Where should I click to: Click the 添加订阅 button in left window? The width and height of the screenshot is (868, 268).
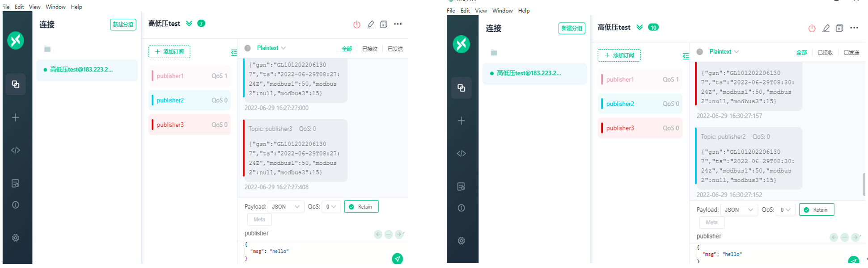pos(169,52)
